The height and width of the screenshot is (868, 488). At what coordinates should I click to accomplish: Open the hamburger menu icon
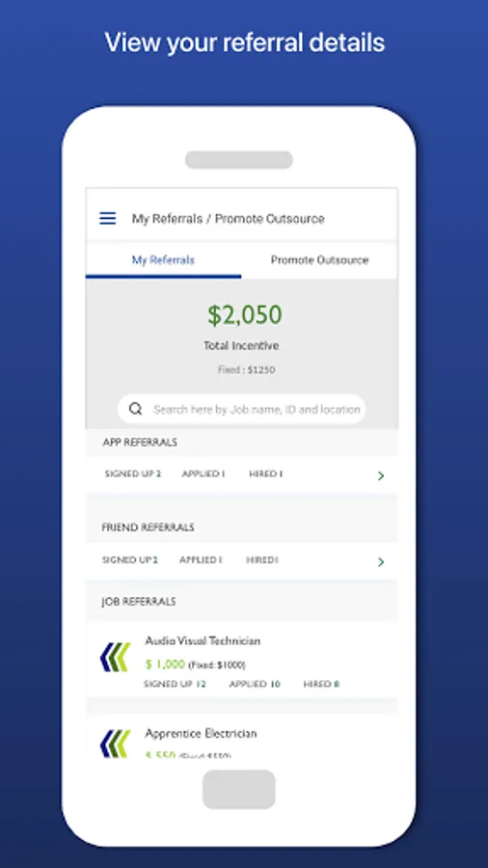[x=107, y=218]
